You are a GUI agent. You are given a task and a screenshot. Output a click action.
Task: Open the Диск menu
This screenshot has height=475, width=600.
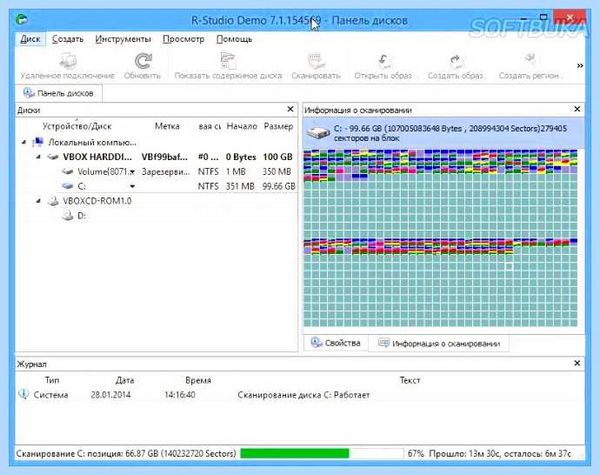point(30,39)
